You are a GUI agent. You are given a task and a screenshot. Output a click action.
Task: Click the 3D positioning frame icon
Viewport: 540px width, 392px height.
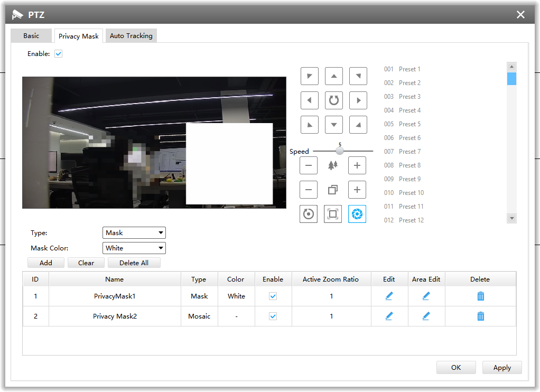point(332,214)
